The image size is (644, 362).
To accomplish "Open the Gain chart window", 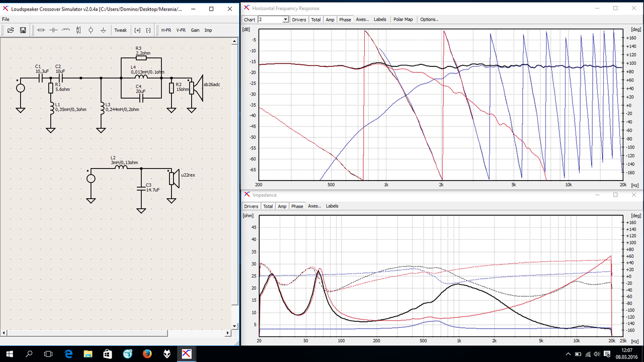I will pyautogui.click(x=195, y=30).
